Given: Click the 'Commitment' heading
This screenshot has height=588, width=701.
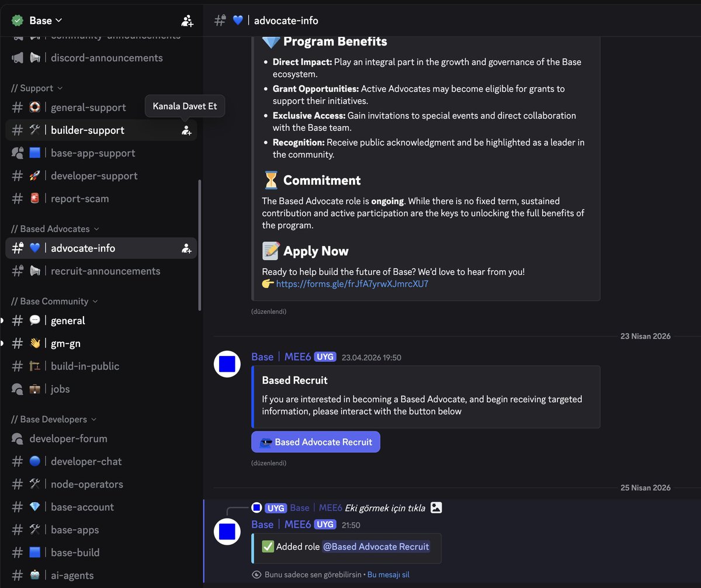Looking at the screenshot, I should click(322, 180).
